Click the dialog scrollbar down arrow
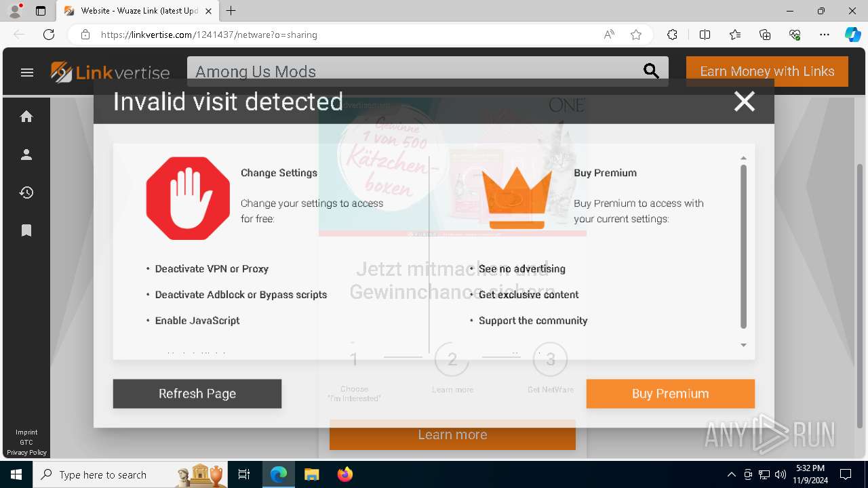Screen dimensions: 868x488 click(743, 345)
